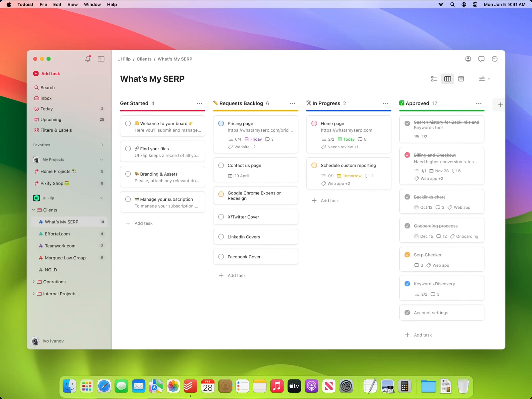Screen dimensions: 532x399
Task: Open the share/collaborators icon
Action: [x=468, y=59]
